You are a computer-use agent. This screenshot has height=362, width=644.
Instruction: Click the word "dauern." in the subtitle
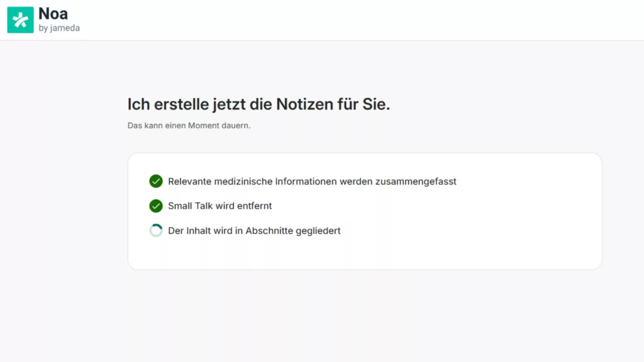237,126
